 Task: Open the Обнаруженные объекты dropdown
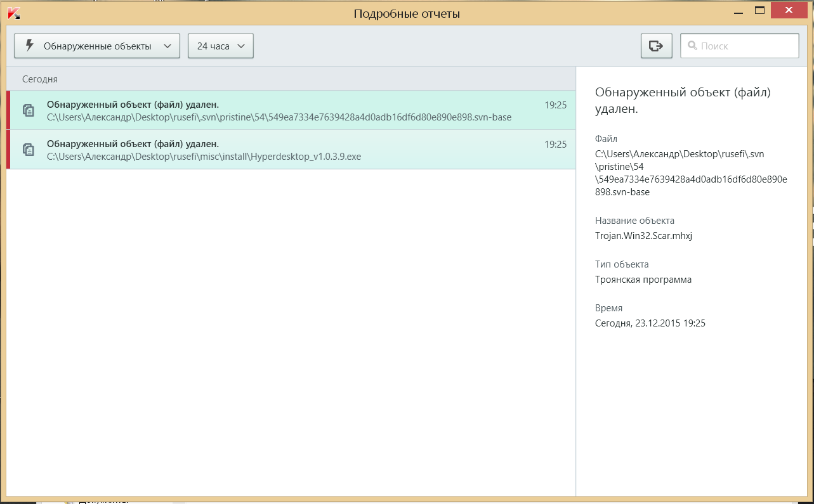(x=97, y=46)
